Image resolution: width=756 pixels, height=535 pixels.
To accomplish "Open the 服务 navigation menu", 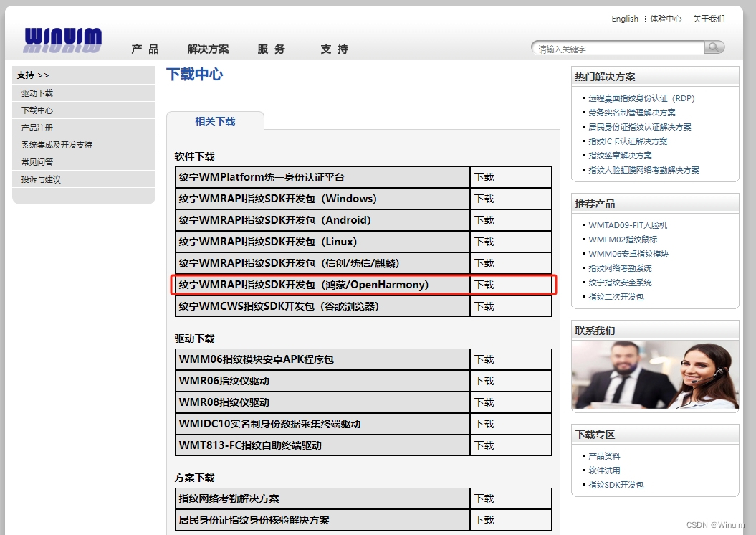I will point(271,49).
